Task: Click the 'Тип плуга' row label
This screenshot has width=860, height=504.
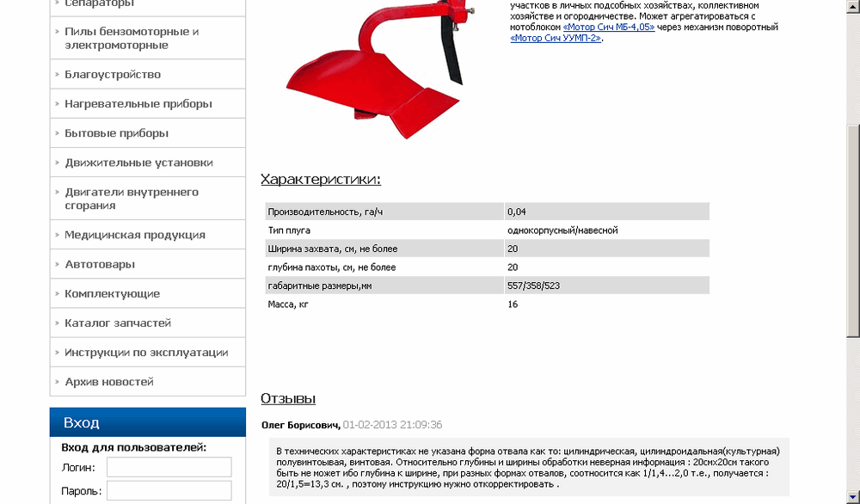Action: [x=289, y=230]
